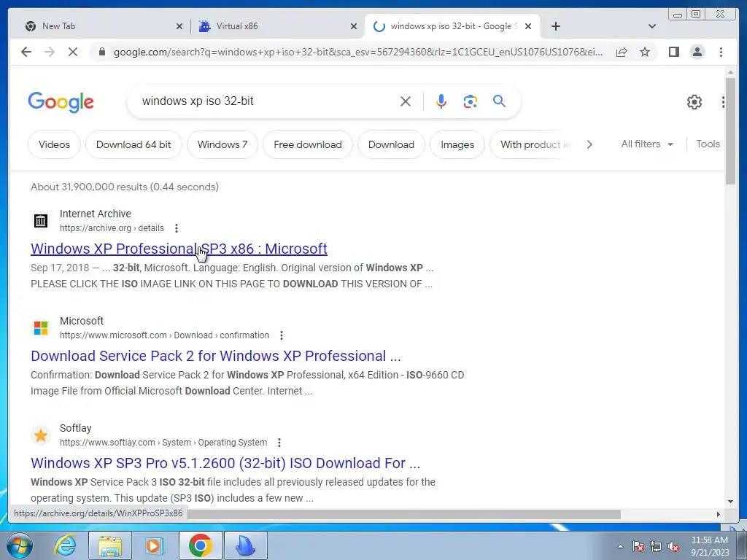Screen dimensions: 747x560
Task: Launch Internet Explorer from taskbar
Action: pos(65,545)
